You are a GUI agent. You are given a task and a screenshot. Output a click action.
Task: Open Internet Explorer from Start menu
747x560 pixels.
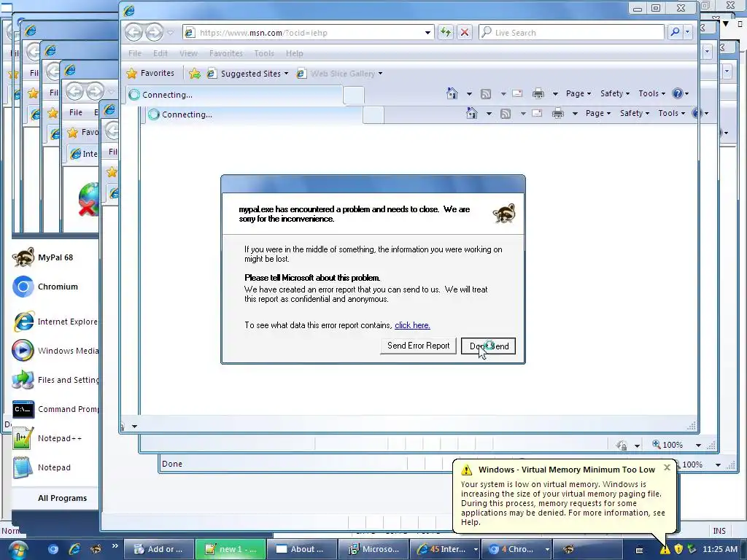click(x=55, y=322)
